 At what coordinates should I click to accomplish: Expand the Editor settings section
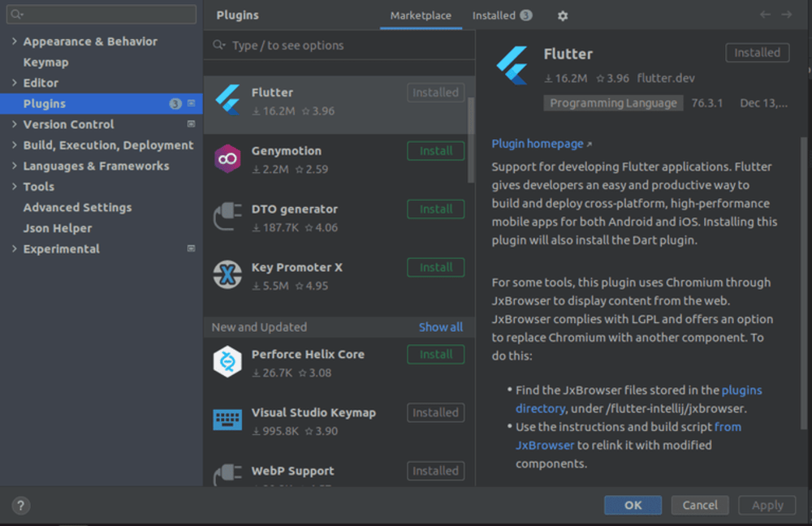tap(15, 83)
